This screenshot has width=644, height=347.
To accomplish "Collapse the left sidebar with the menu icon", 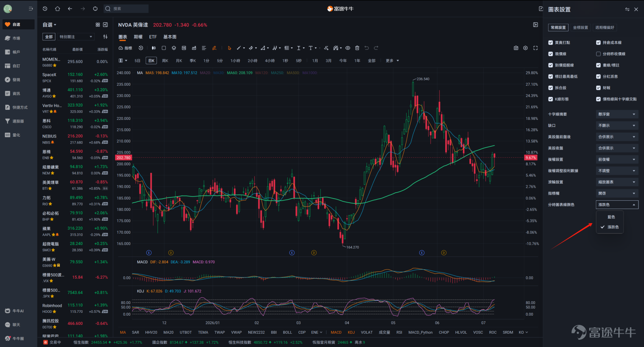I will click(31, 8).
